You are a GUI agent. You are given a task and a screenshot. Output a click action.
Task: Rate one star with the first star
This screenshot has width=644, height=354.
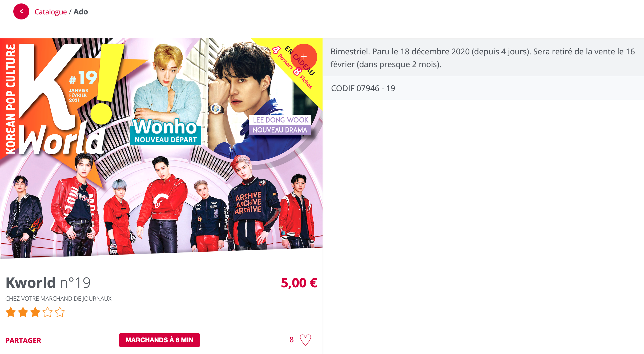(x=11, y=312)
